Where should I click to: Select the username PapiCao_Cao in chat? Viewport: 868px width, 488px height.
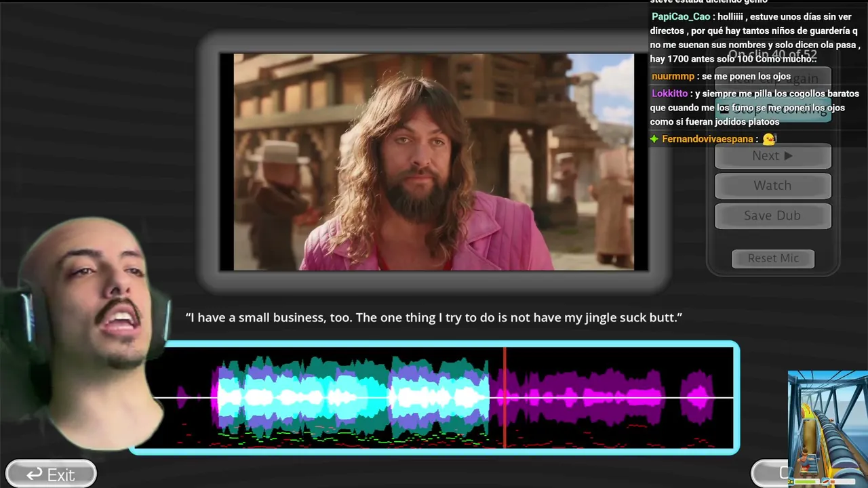pyautogui.click(x=681, y=17)
